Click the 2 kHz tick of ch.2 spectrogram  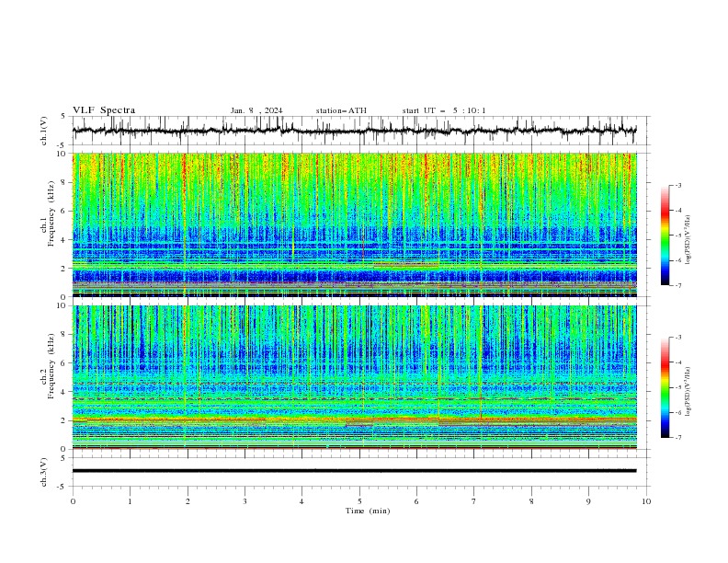click(64, 420)
